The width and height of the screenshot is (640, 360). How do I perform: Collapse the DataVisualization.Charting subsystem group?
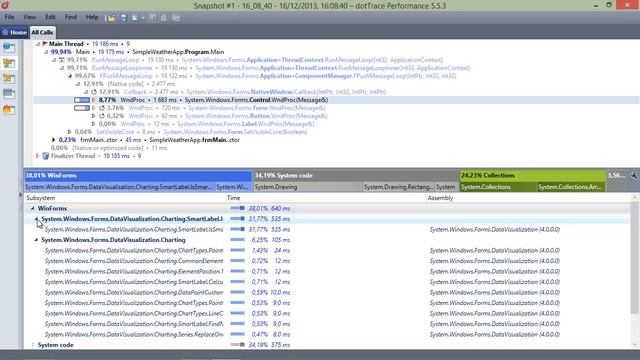point(36,240)
